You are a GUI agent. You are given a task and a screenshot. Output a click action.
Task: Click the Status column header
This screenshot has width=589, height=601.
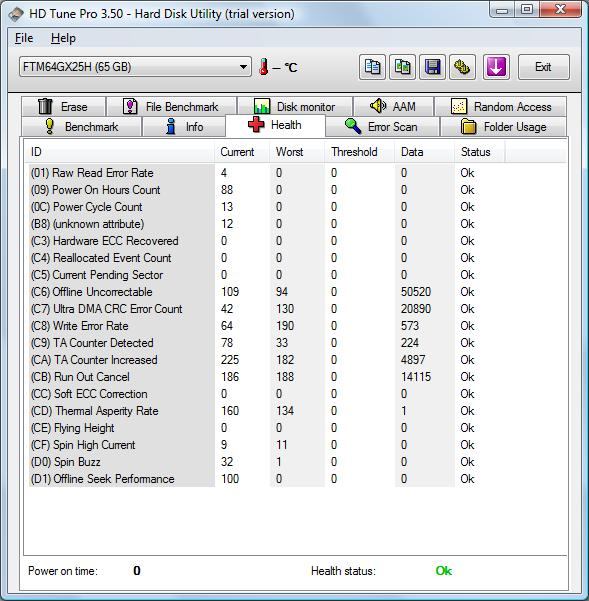pyautogui.click(x=480, y=152)
